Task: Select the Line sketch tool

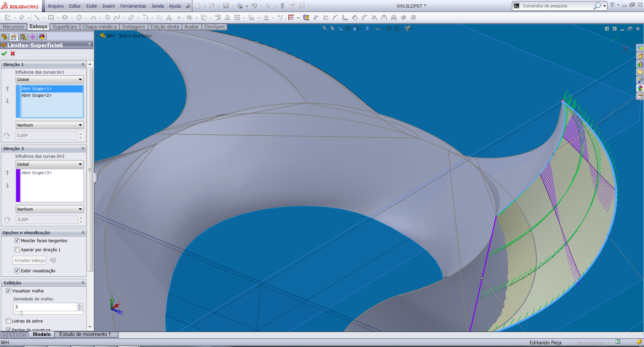Action: pos(37,17)
